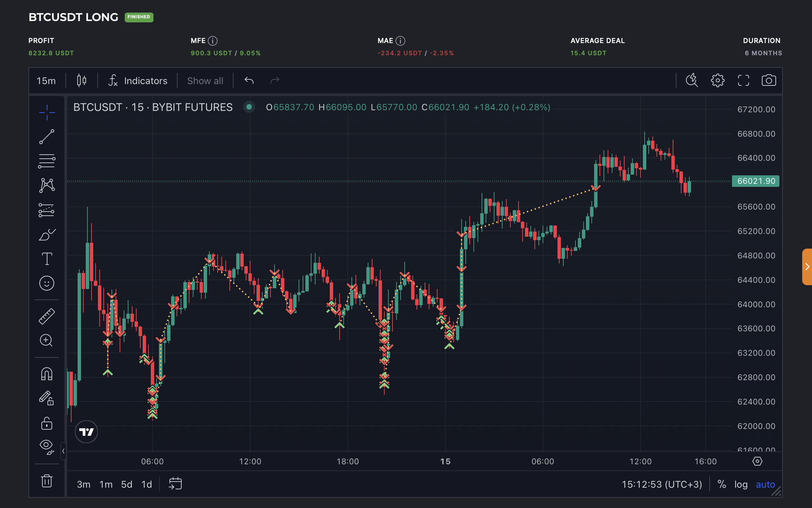Select the 1m date range
This screenshot has height=508, width=812.
[x=106, y=484]
